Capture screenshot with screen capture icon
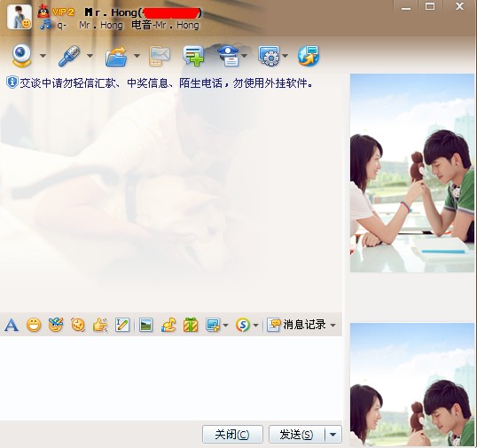The height and width of the screenshot is (448, 477). [x=213, y=325]
